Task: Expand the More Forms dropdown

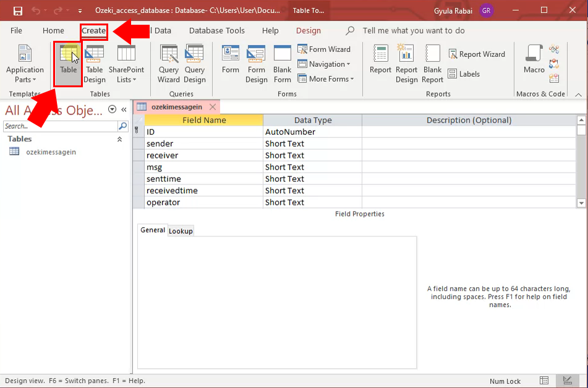Action: [326, 79]
